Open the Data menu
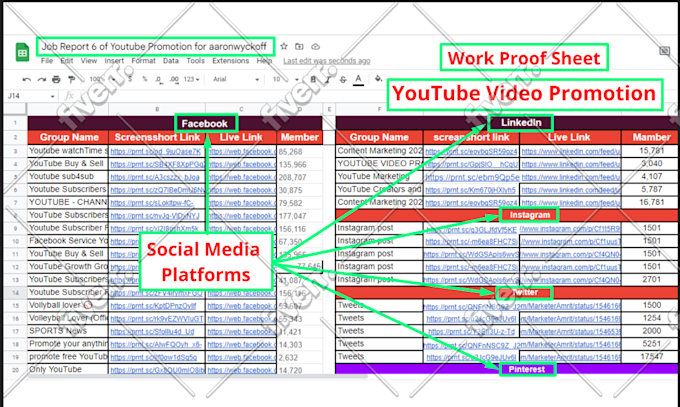This screenshot has height=407, width=680. (171, 61)
